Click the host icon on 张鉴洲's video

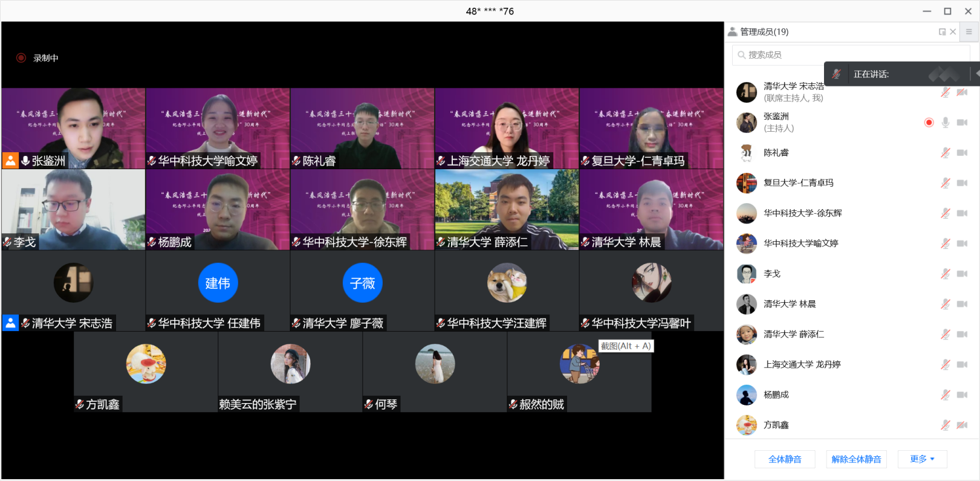coord(10,161)
